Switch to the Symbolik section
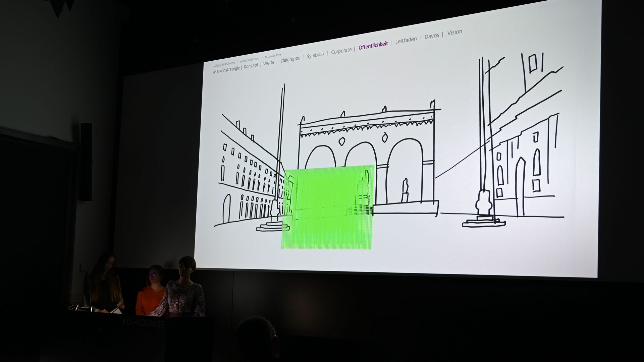 point(316,55)
